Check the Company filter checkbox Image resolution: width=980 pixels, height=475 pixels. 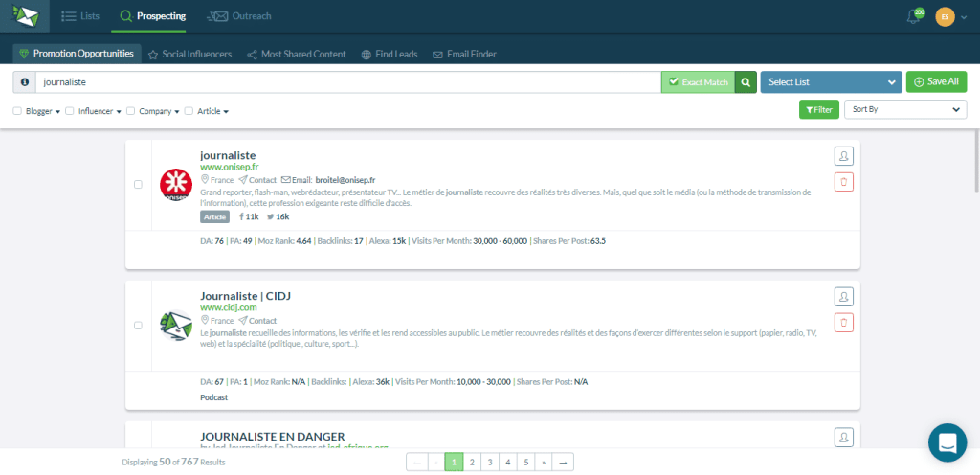[130, 111]
